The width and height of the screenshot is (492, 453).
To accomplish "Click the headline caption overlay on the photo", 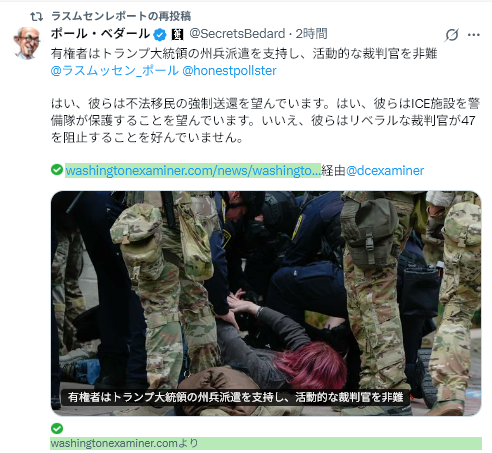I will 235,397.
